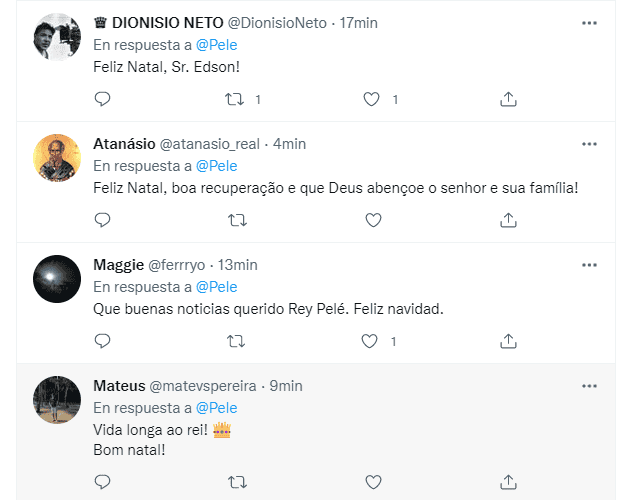Like DIONISIO NETO's tweet

pyautogui.click(x=372, y=99)
